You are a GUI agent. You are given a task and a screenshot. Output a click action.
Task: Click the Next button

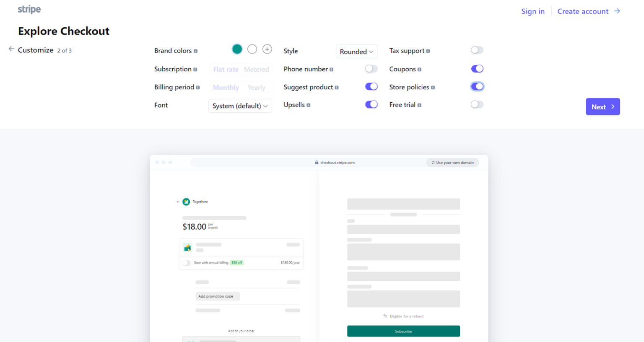(x=602, y=106)
